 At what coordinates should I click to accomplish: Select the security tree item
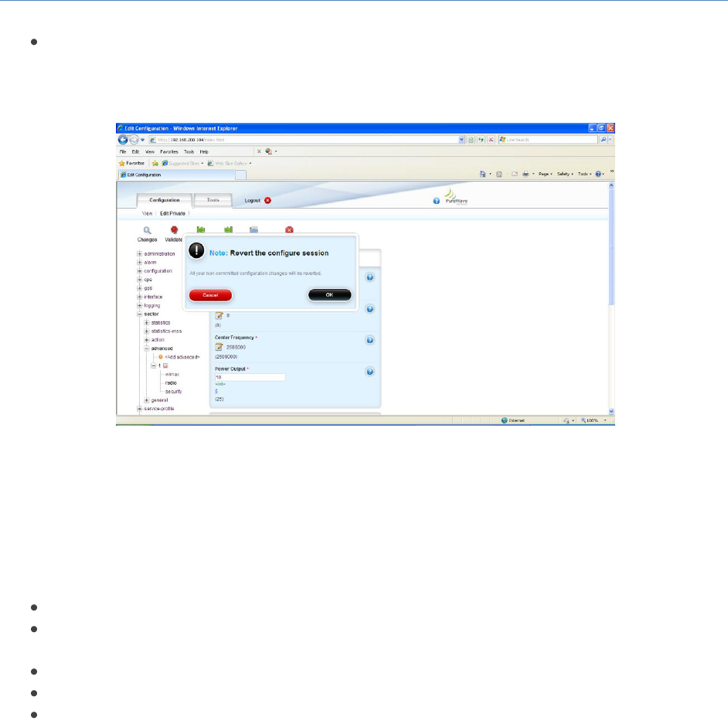(x=173, y=392)
